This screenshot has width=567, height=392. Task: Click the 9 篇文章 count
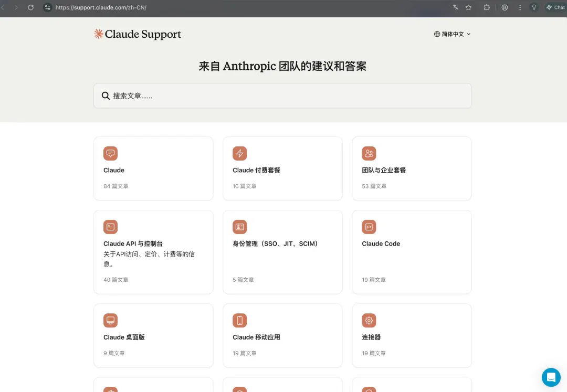point(114,353)
